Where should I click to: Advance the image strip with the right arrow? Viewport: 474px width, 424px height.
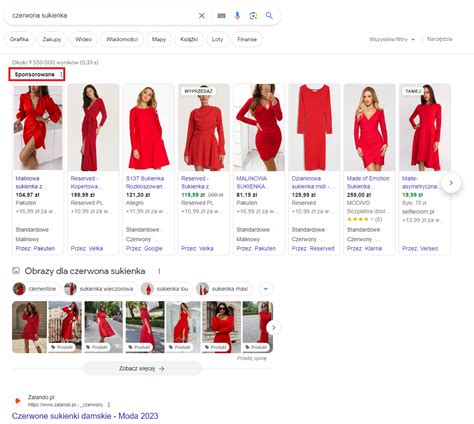click(x=274, y=327)
